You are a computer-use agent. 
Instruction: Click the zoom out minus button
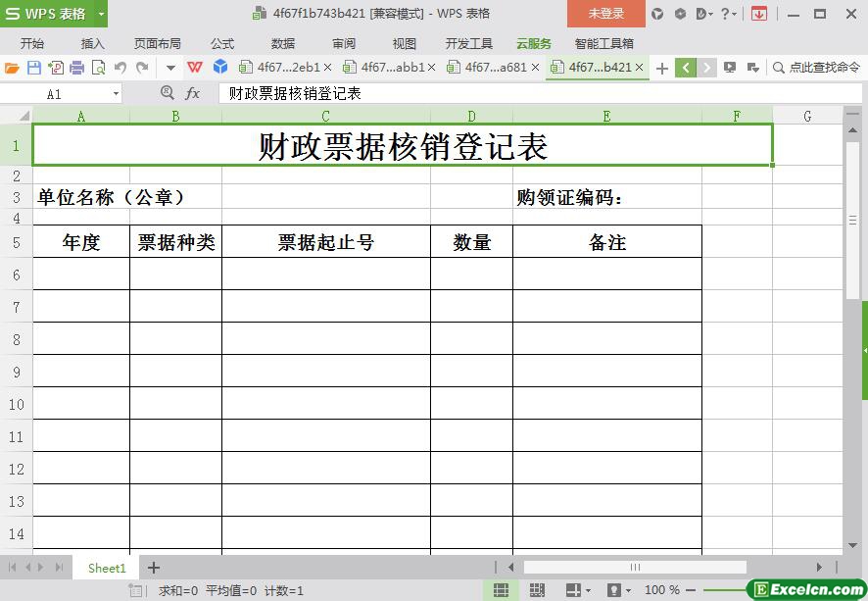(x=692, y=590)
